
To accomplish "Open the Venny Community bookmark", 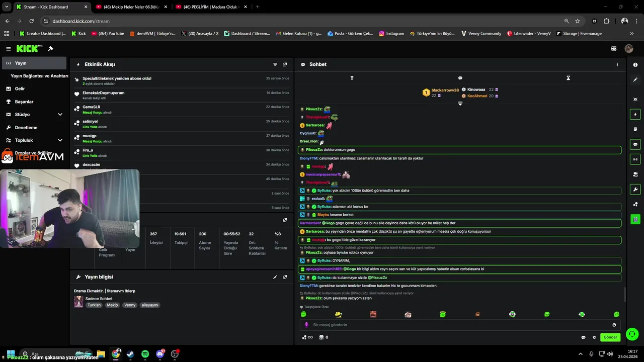I will click(480, 33).
